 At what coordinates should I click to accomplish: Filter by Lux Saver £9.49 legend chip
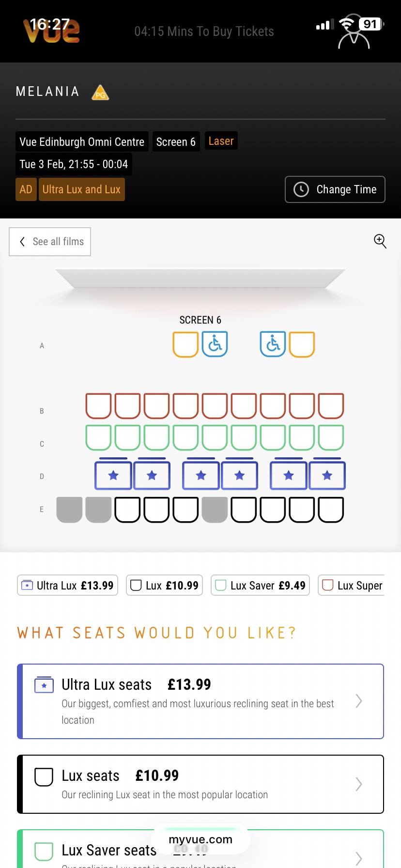[x=260, y=585]
